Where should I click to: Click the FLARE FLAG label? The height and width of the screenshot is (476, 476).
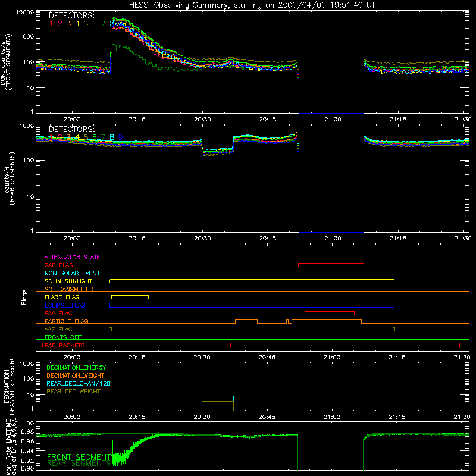(x=62, y=297)
